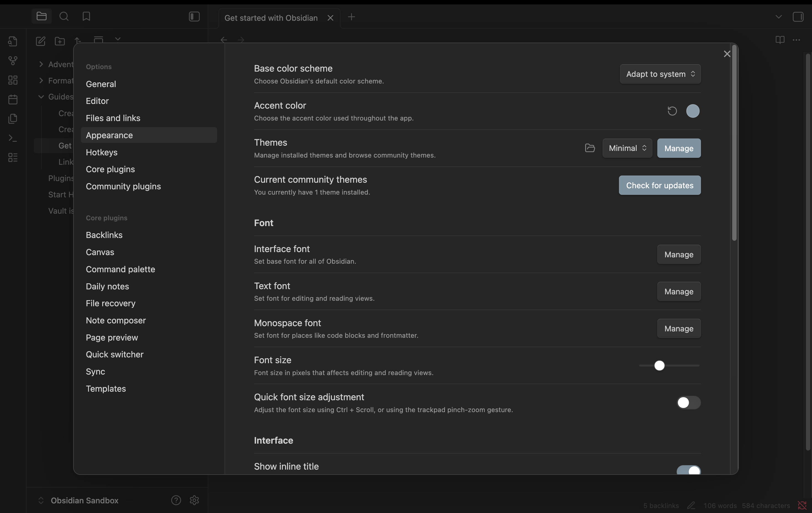812x513 pixels.
Task: Open the command palette ribbon icon
Action: [13, 138]
